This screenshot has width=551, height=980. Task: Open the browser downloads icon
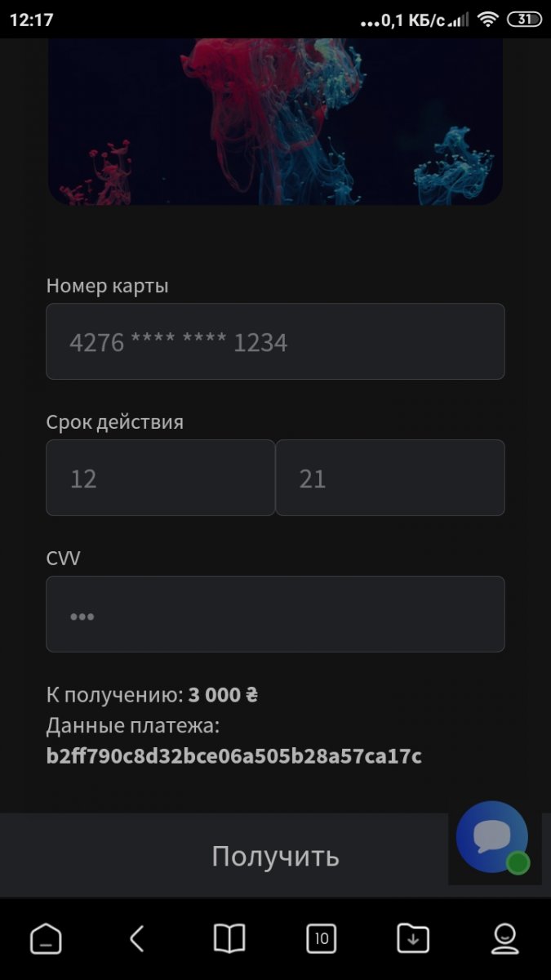point(413,939)
